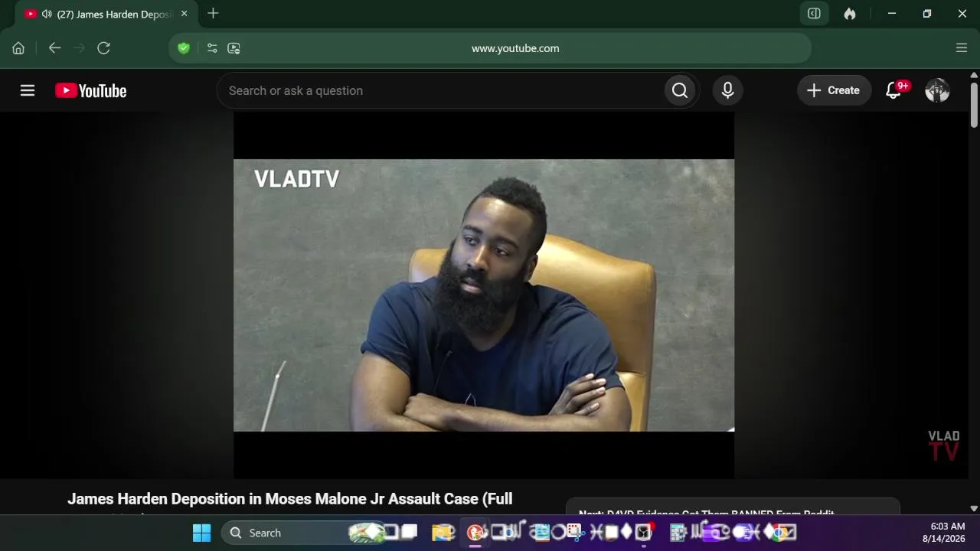Reload the YouTube page
Viewport: 980px width, 551px height.
click(x=103, y=48)
